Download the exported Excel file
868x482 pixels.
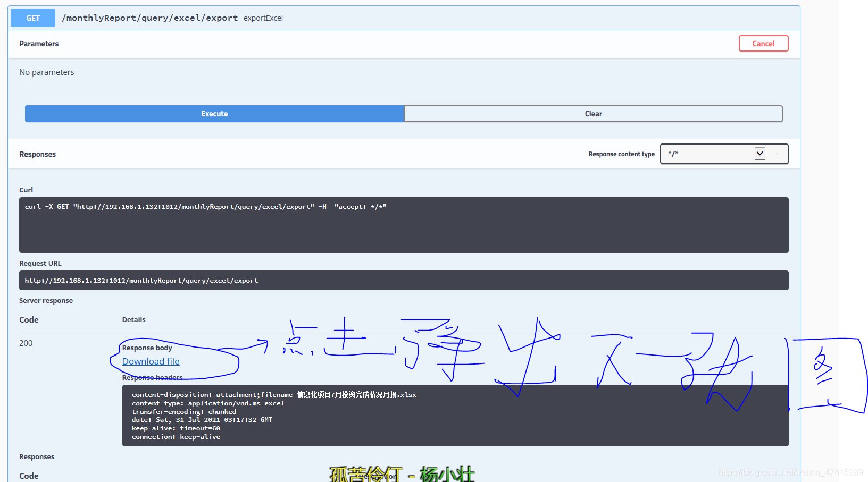151,361
